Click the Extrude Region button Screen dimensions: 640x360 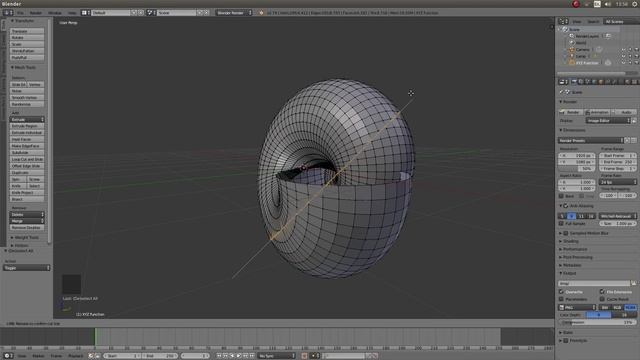click(x=27, y=126)
